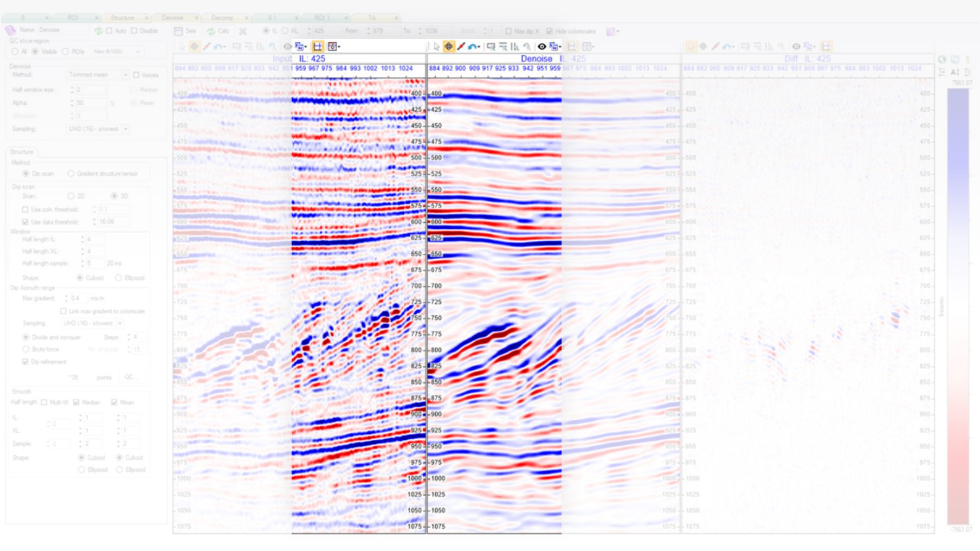The image size is (980, 551).
Task: Check the Voices checkbox
Action: tap(136, 75)
